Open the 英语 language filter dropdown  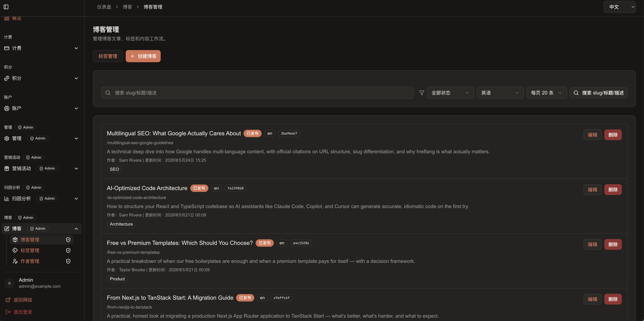(x=500, y=93)
